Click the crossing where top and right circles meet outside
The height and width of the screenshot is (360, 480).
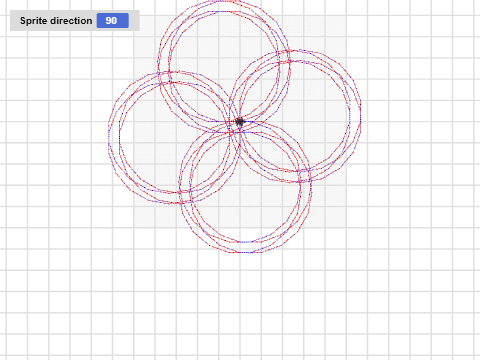click(284, 57)
